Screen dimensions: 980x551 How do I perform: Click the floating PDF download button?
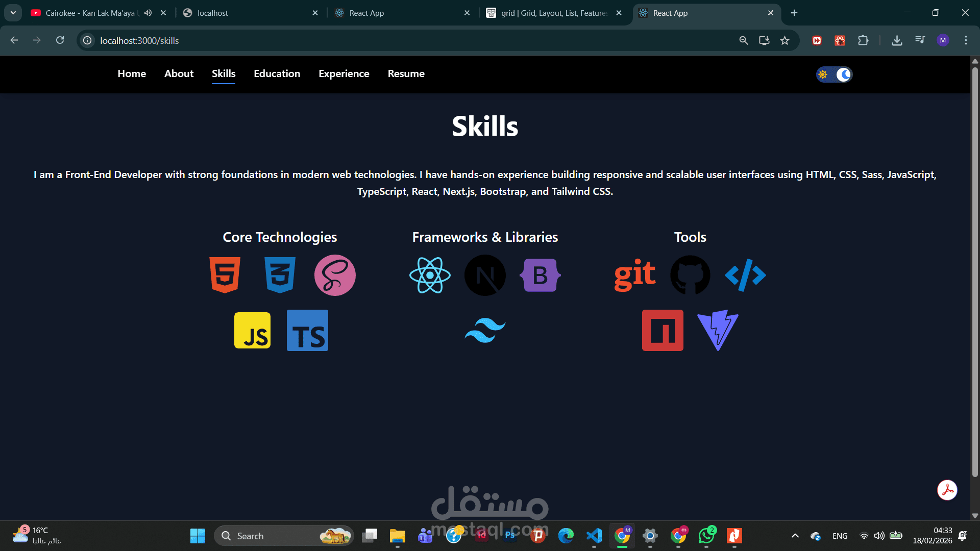[x=947, y=490]
